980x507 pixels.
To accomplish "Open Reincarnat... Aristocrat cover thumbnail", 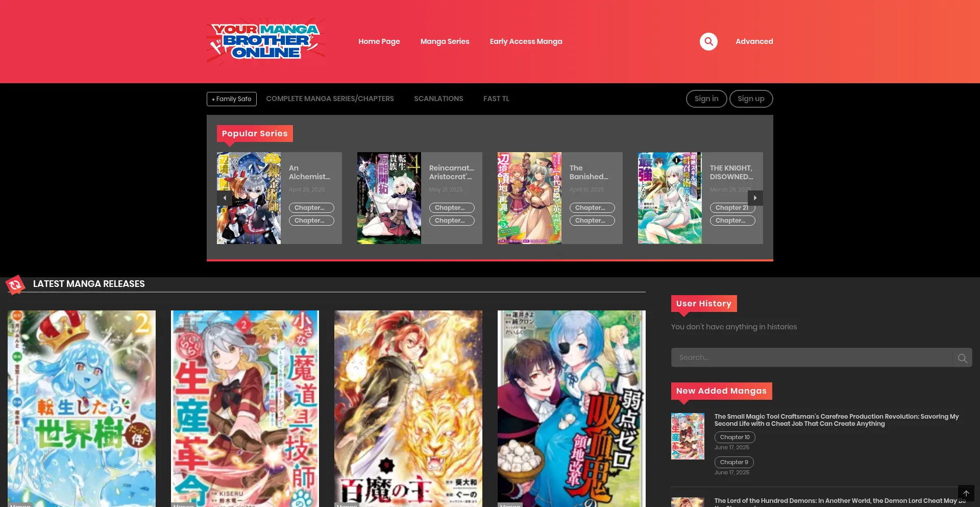I will click(389, 198).
